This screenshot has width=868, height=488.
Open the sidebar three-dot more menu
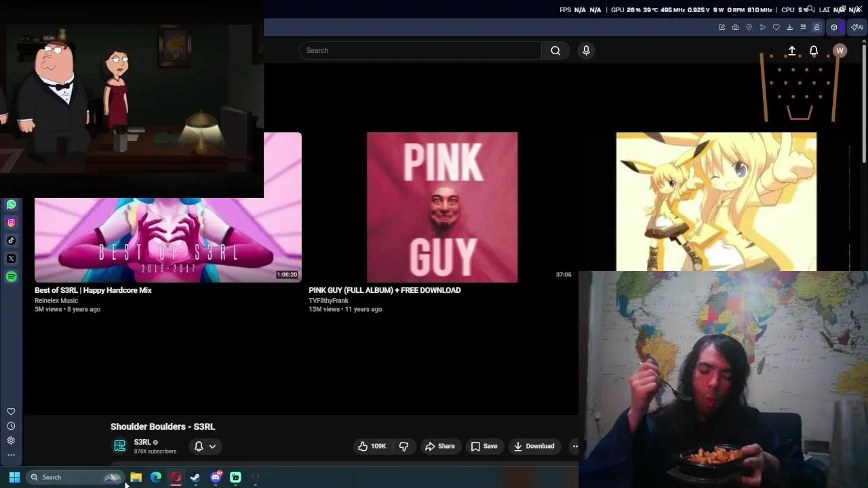tap(11, 455)
